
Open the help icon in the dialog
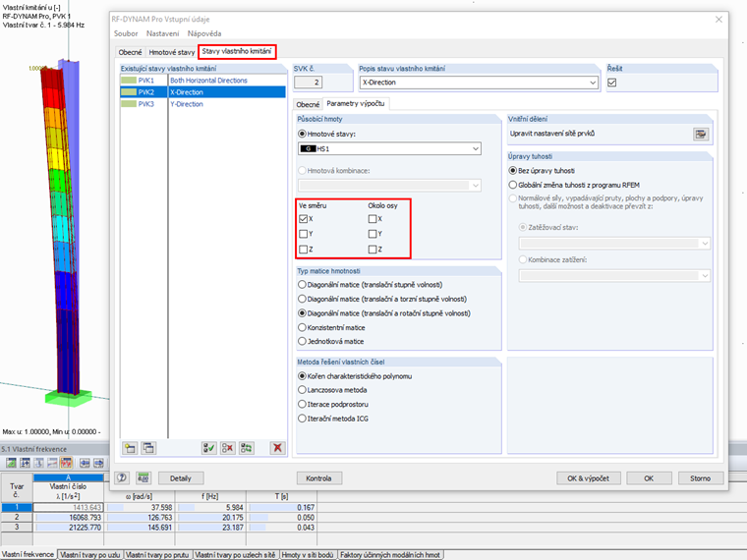click(122, 477)
